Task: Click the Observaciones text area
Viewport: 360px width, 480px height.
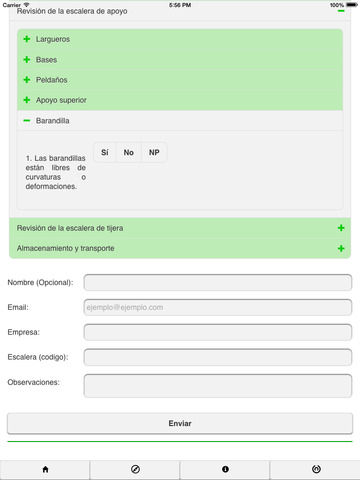Action: tap(218, 386)
